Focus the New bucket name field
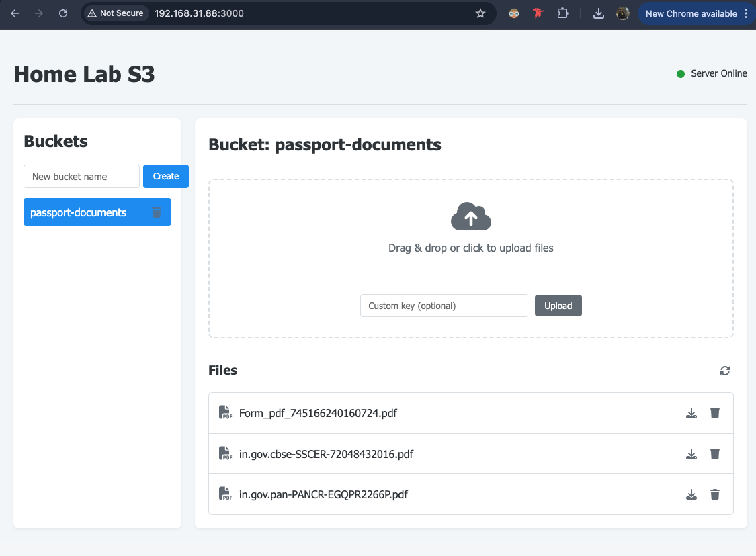Viewport: 756px width, 556px height. pyautogui.click(x=81, y=177)
